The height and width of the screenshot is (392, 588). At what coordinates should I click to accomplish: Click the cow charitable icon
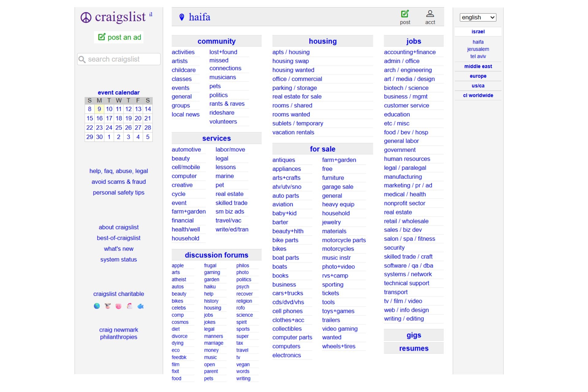click(x=107, y=306)
